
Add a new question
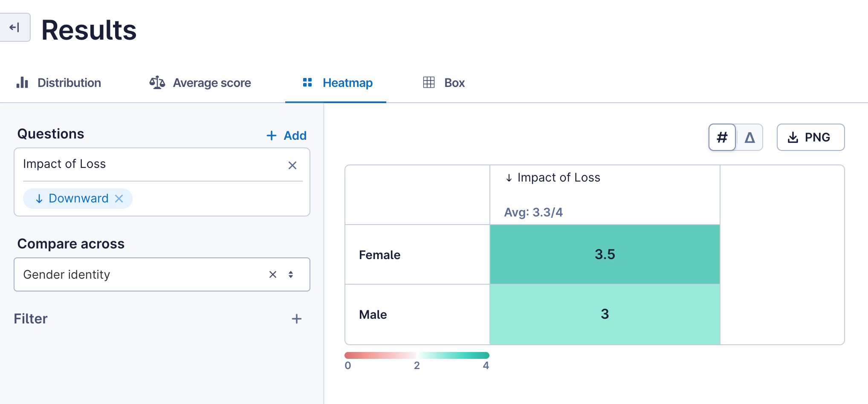pyautogui.click(x=286, y=136)
